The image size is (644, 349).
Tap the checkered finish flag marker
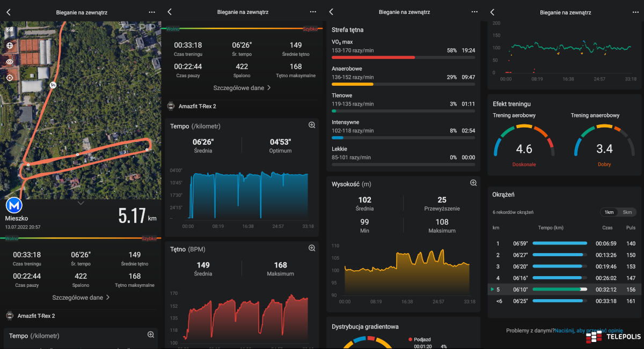[x=53, y=85]
